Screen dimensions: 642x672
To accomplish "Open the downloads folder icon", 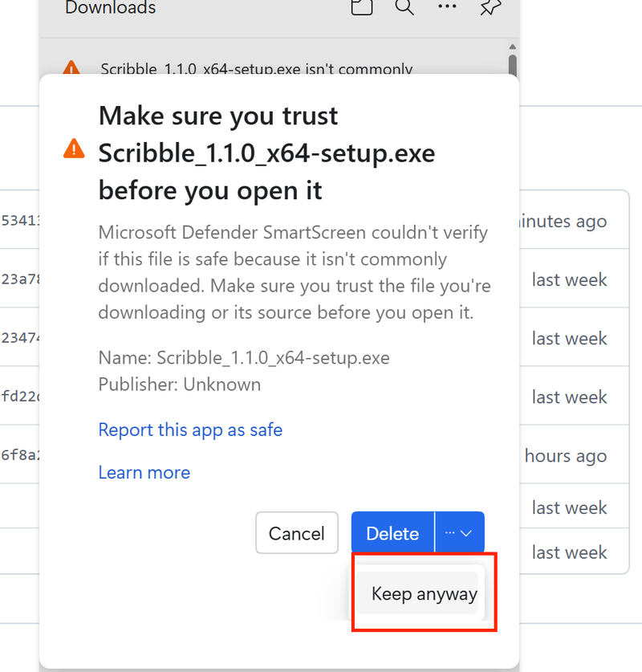I will pos(361,7).
